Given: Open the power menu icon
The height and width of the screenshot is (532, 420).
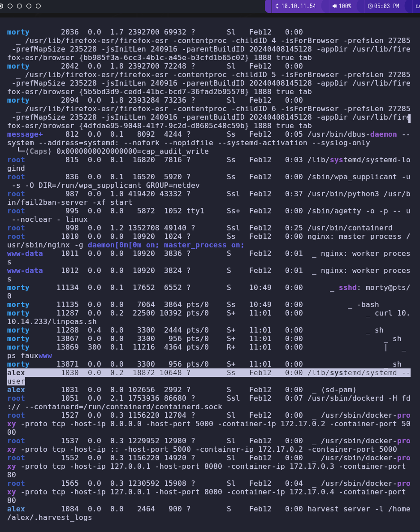Looking at the screenshot, I should 418,6.
